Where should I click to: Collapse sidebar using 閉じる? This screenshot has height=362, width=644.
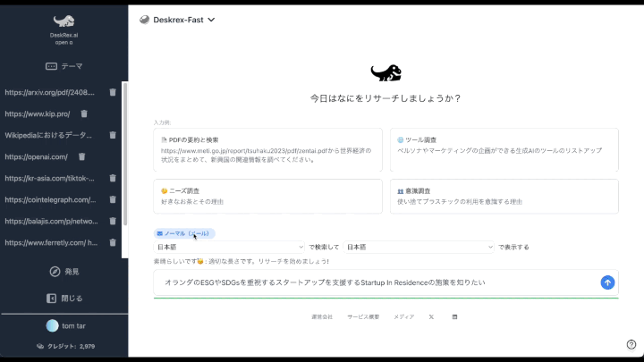64,298
